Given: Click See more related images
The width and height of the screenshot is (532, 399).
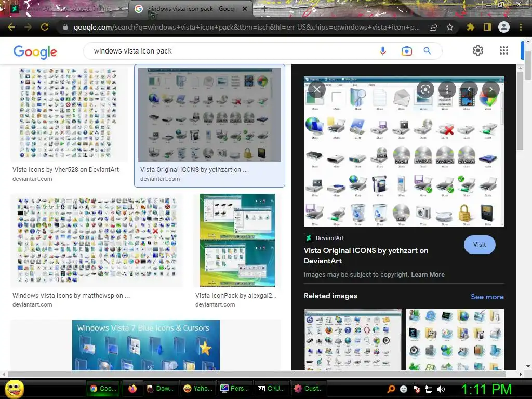Looking at the screenshot, I should (487, 297).
